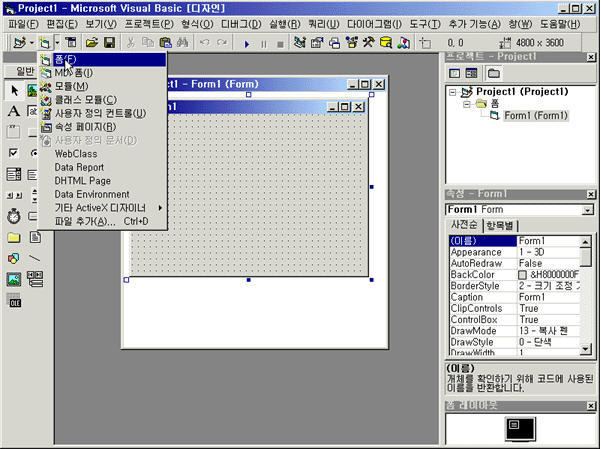Open the Add Form dropdown arrow
Image resolution: width=601 pixels, height=449 pixels.
coord(57,43)
